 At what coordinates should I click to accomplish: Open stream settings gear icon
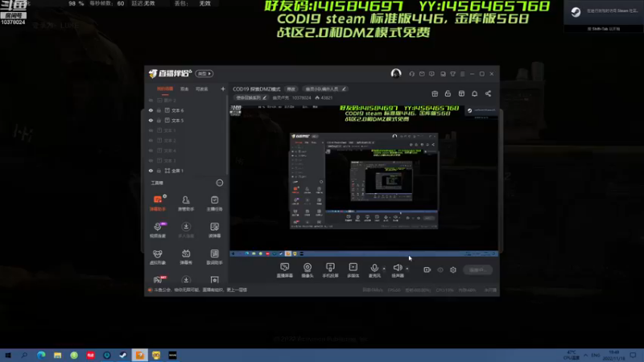tap(453, 269)
